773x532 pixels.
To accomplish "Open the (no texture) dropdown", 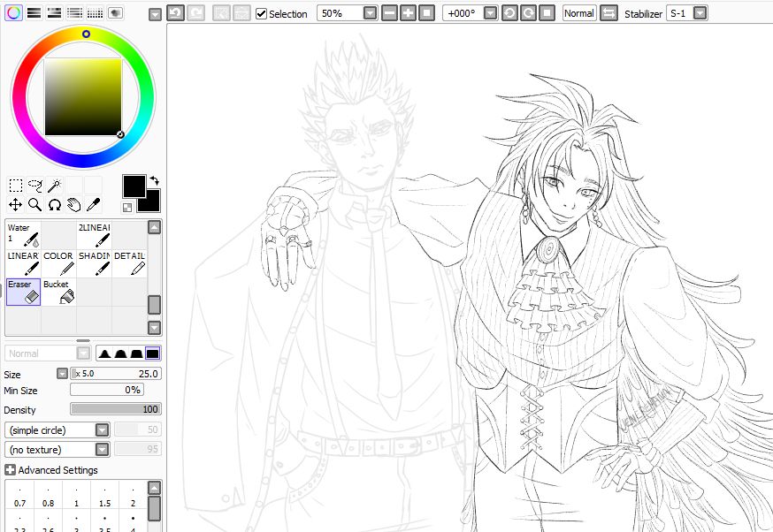I will pyautogui.click(x=102, y=449).
